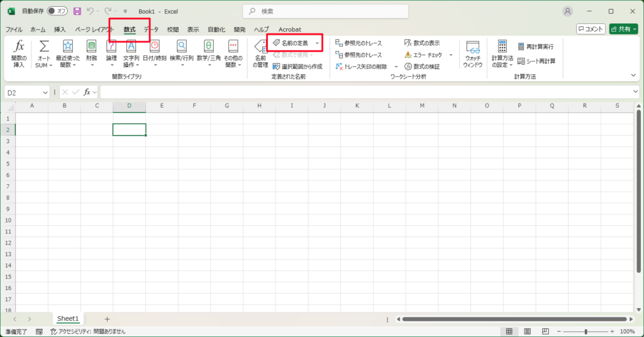Expand the 名前の定義 dropdown arrow
This screenshot has width=644, height=337.
point(317,43)
